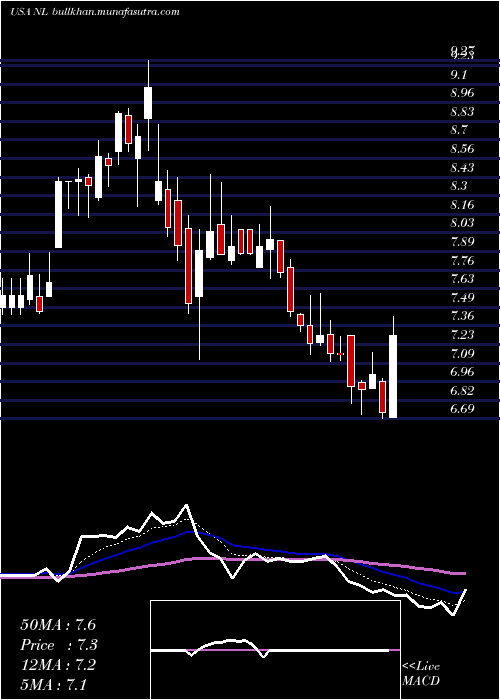The image size is (500, 700).
Task: Click the 7.09 price axis label
Action: point(462,353)
